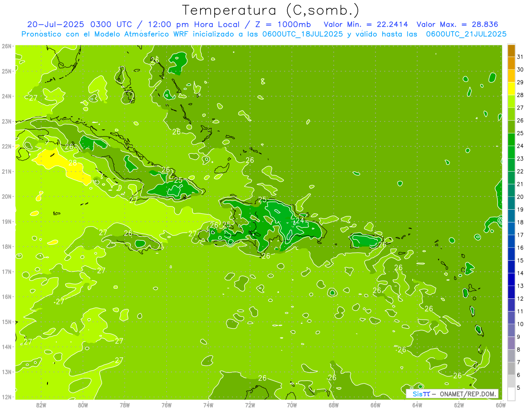
Task: Click the '76W' longitude axis label
Action: click(x=166, y=405)
